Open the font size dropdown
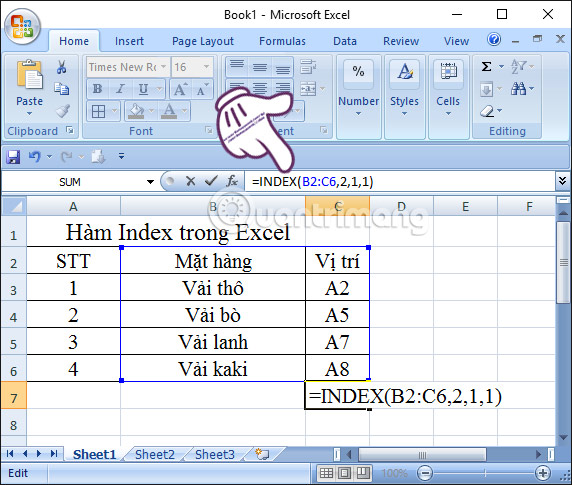The image size is (572, 485). click(206, 67)
